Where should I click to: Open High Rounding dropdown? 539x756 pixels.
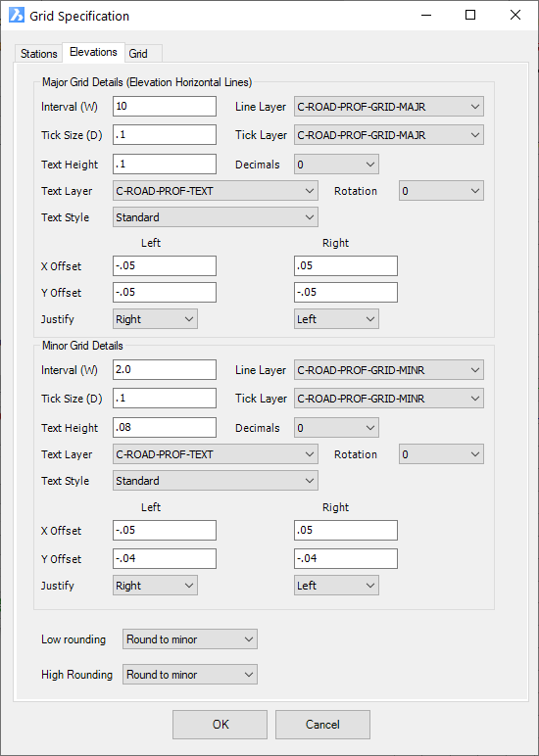point(190,675)
